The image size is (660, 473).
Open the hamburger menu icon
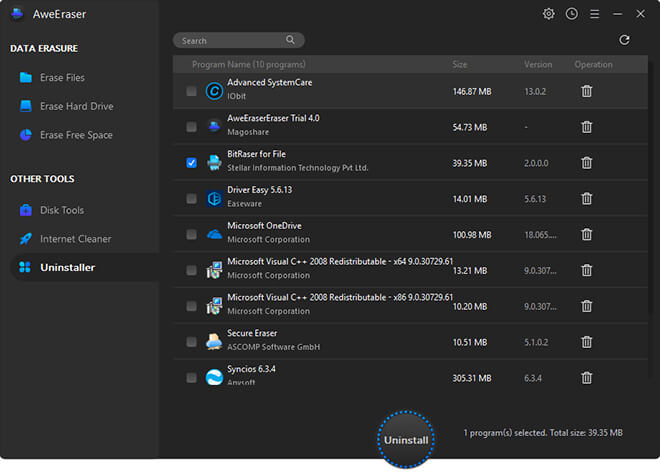click(x=594, y=14)
